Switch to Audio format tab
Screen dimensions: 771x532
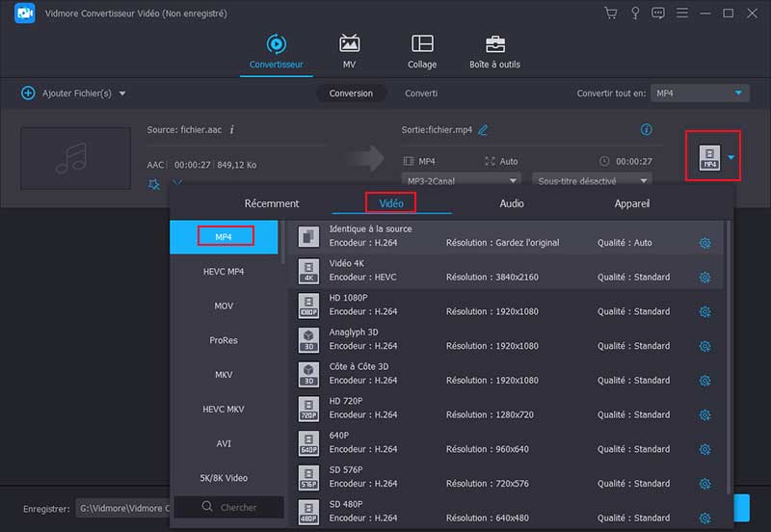(x=512, y=203)
